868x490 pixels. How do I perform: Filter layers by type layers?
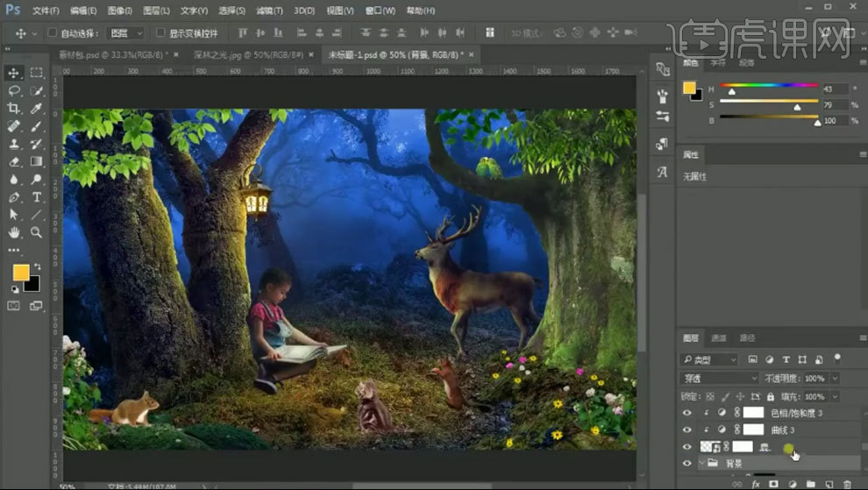pyautogui.click(x=786, y=359)
